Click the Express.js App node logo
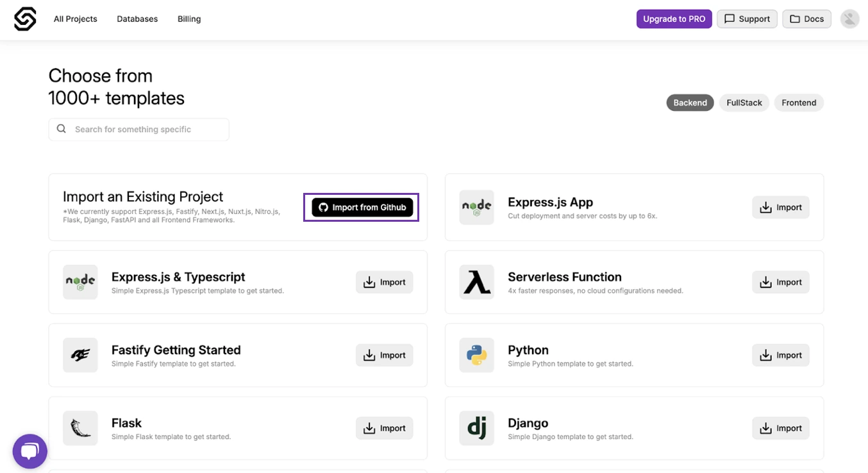This screenshot has width=868, height=473. point(476,207)
